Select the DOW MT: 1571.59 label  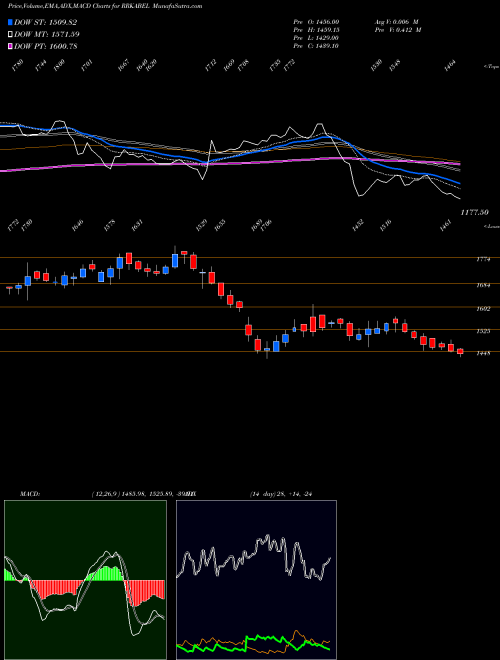click(47, 34)
